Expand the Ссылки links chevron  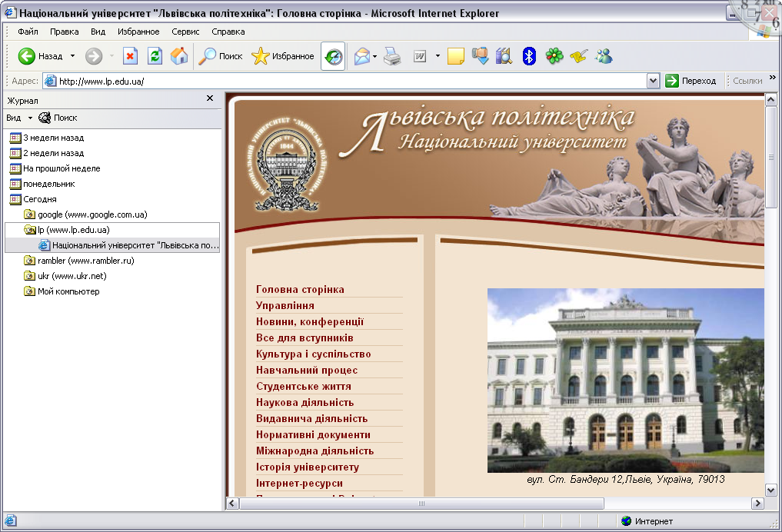(x=773, y=78)
